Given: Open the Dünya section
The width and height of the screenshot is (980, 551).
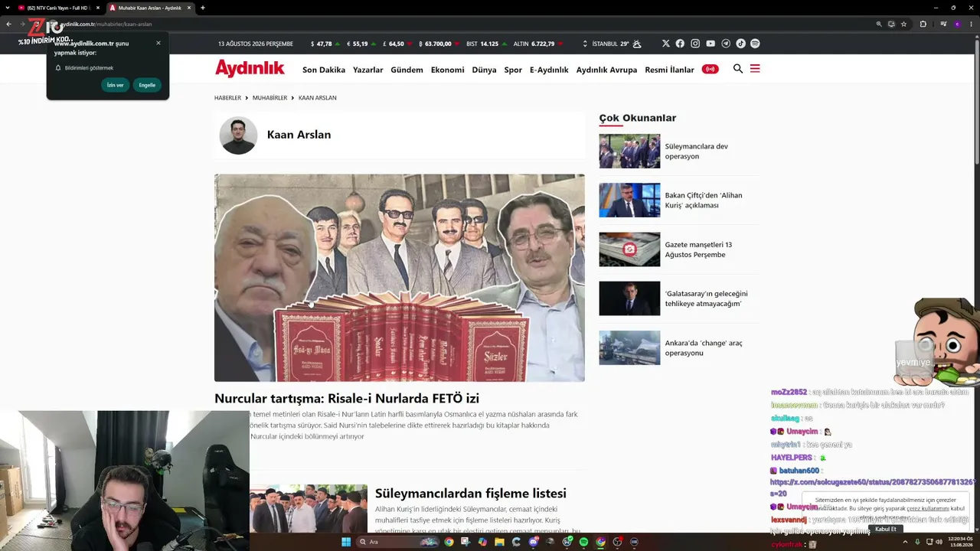Looking at the screenshot, I should tap(484, 70).
